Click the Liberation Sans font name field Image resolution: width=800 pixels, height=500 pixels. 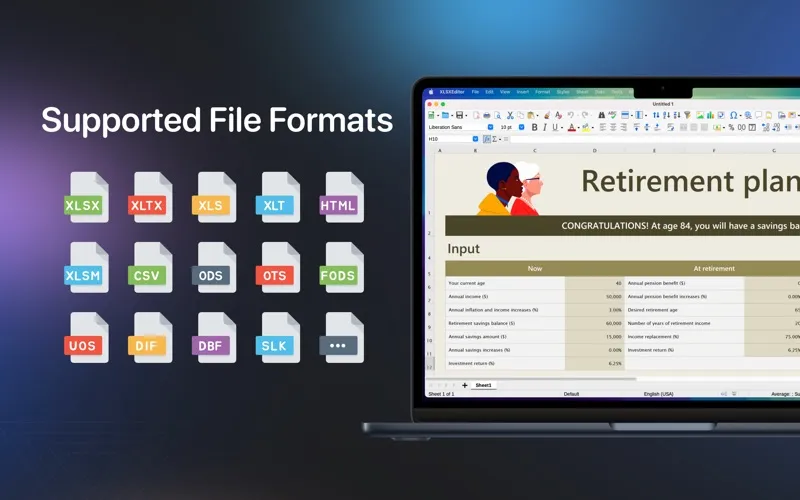tap(457, 127)
